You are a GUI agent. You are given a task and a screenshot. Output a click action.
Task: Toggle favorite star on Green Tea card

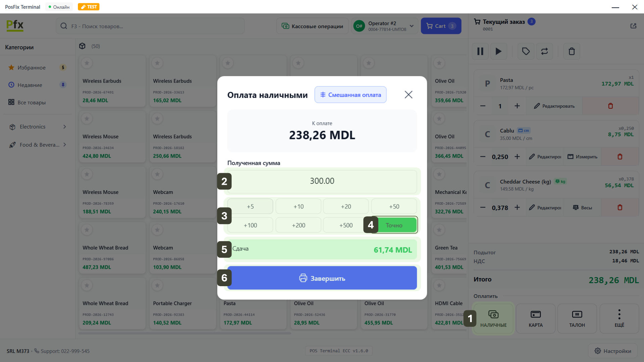[x=439, y=230]
